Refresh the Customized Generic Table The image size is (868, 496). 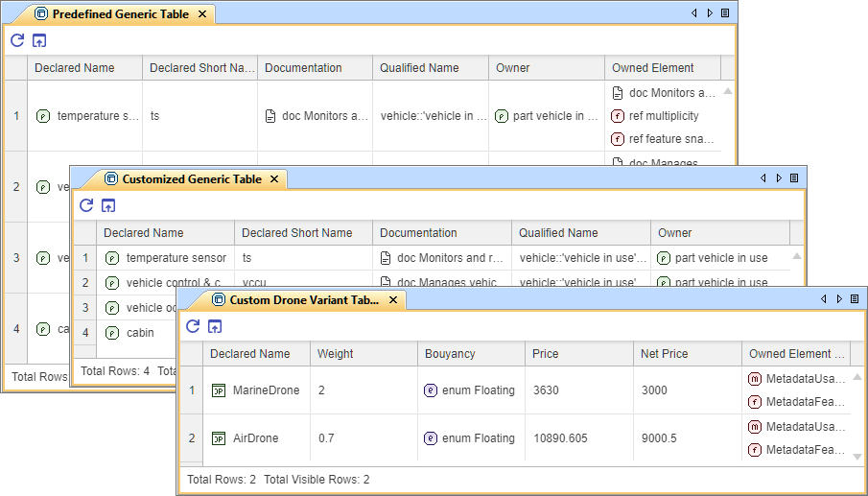[x=86, y=205]
